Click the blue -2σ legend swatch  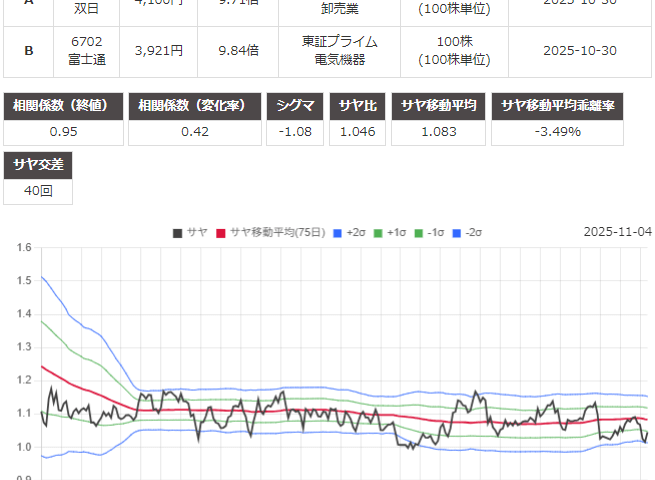pyautogui.click(x=457, y=233)
